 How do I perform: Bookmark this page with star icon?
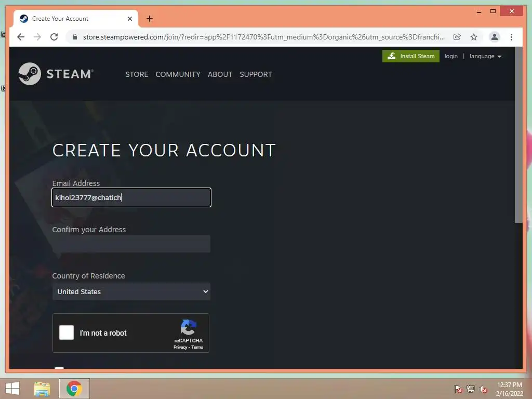point(474,37)
